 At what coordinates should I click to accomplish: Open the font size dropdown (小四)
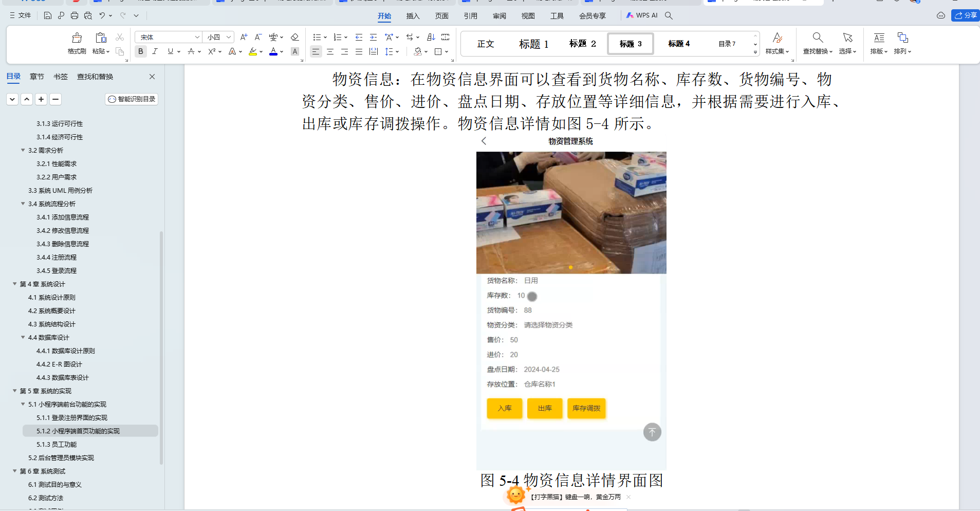point(229,37)
